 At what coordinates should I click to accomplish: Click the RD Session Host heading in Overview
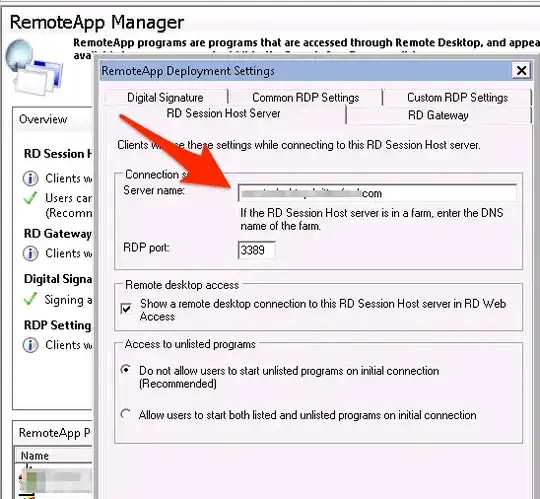(x=58, y=154)
